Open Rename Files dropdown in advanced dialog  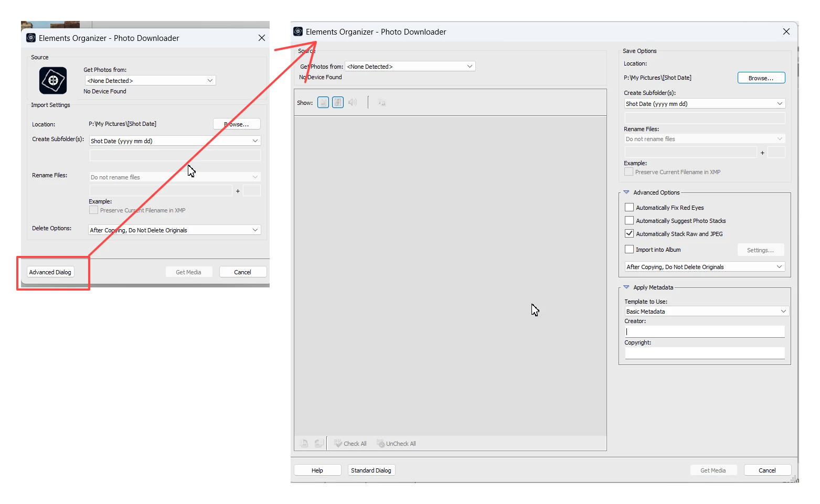click(705, 139)
